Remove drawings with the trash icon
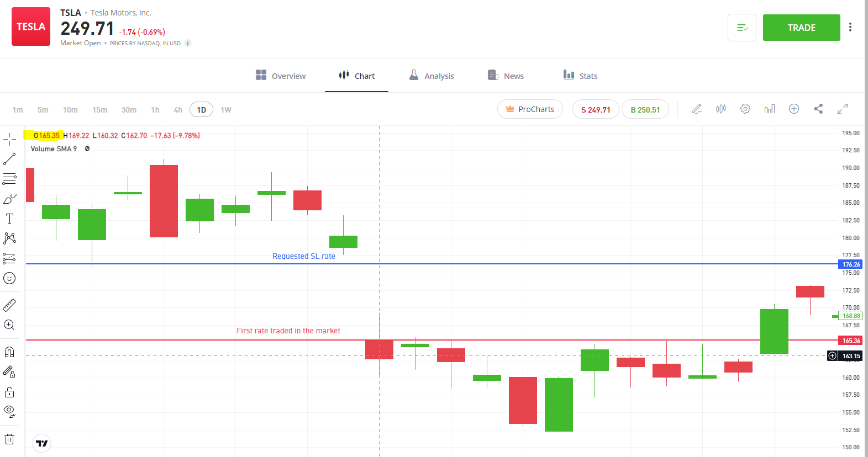868x457 pixels. tap(9, 439)
